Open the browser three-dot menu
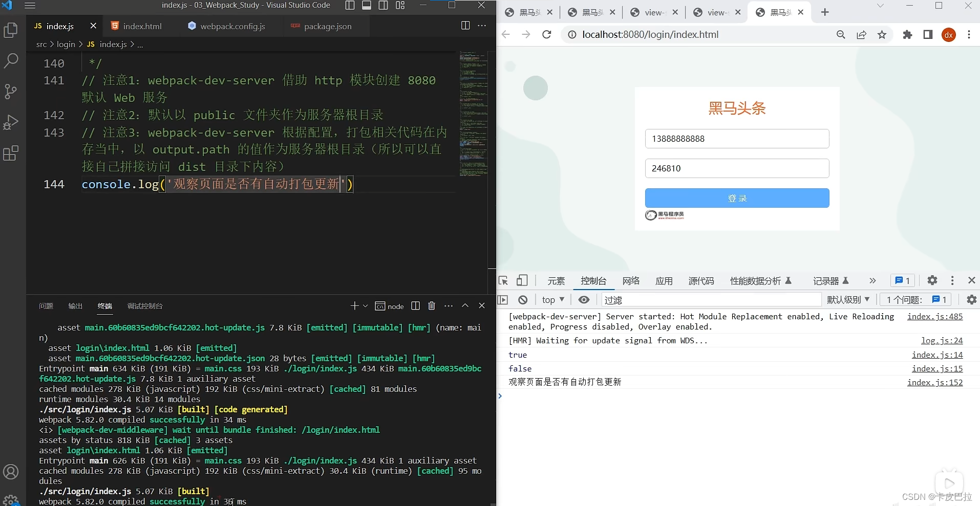The height and width of the screenshot is (506, 980). click(969, 34)
